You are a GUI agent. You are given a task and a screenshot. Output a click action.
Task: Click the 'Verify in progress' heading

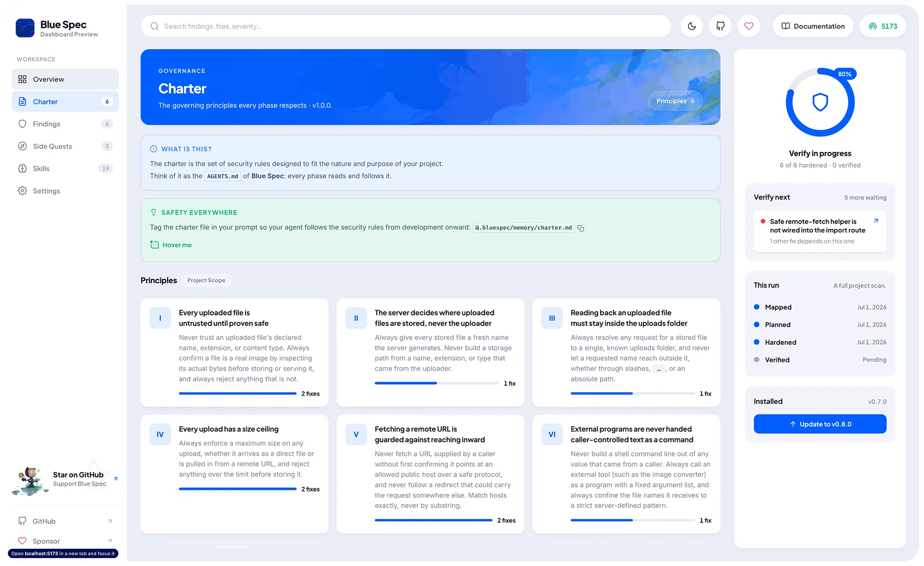pyautogui.click(x=820, y=153)
